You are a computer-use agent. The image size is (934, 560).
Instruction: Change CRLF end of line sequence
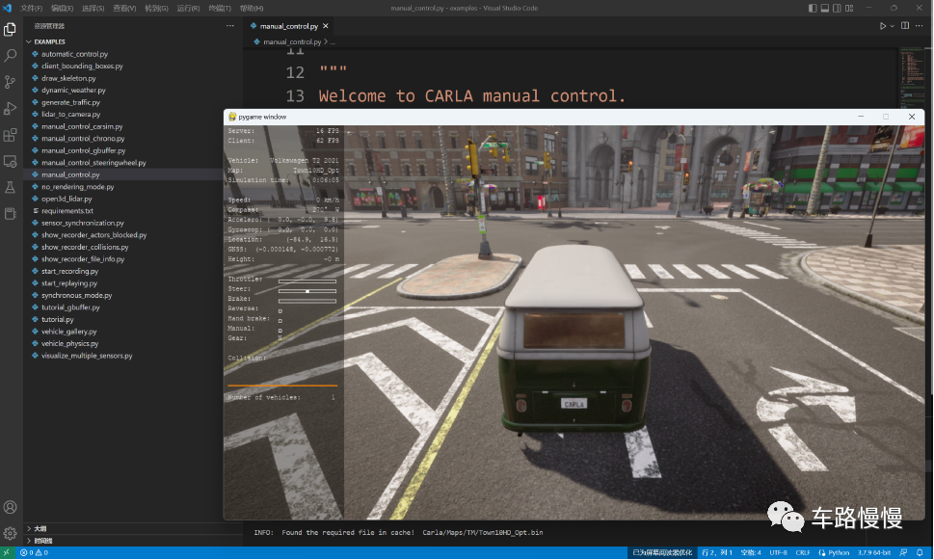[803, 553]
